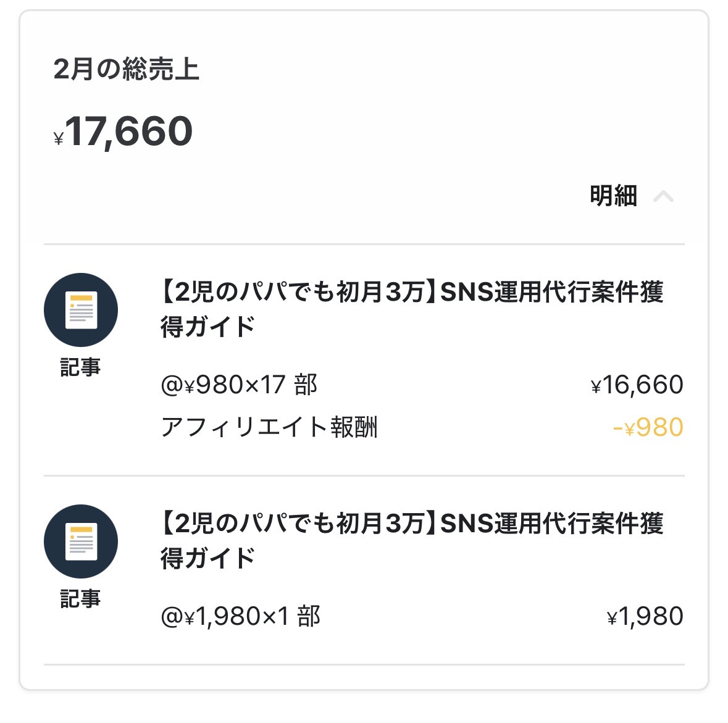728x723 pixels.
Task: Select the @¥980×17 部 sales line
Action: 239,385
